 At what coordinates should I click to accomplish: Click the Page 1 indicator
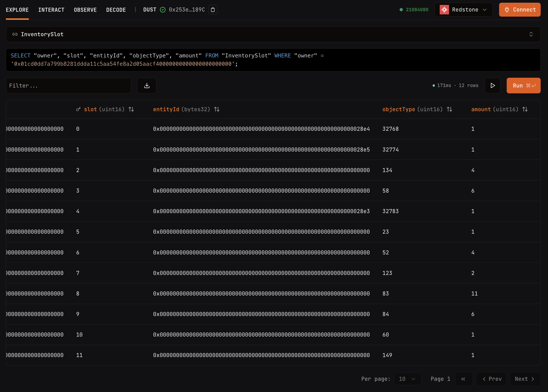coord(440,379)
